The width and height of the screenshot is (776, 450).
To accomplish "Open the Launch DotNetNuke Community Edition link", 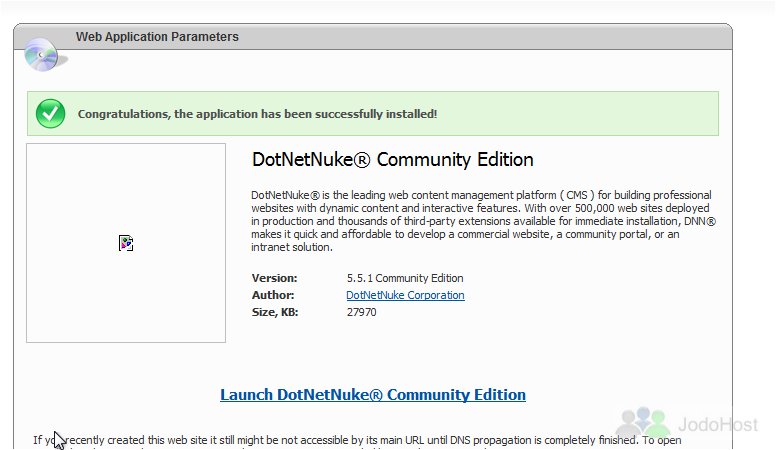I will click(x=373, y=395).
